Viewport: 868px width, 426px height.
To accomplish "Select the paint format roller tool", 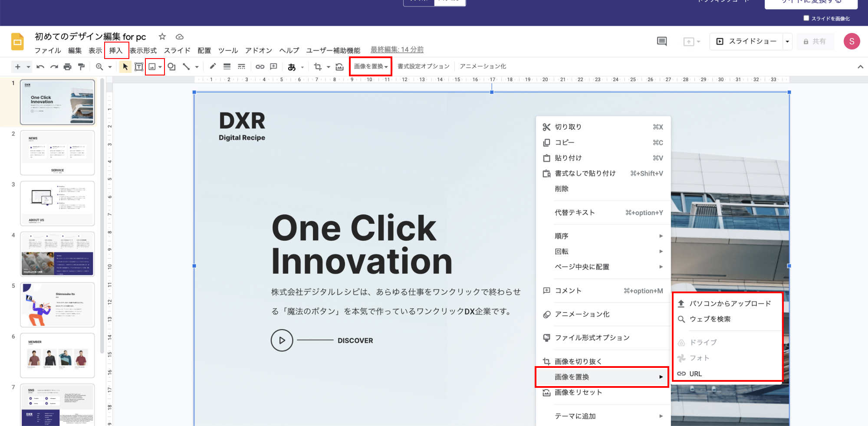I will pos(81,67).
